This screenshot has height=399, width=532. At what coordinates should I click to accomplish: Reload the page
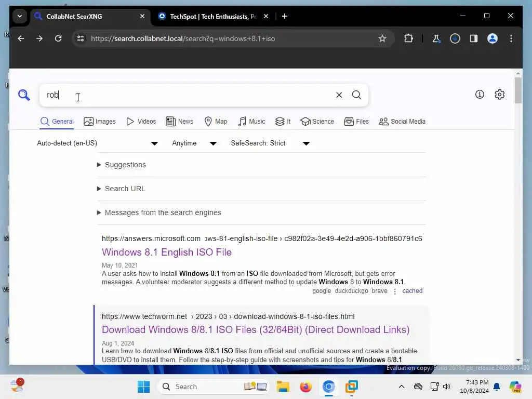[58, 38]
